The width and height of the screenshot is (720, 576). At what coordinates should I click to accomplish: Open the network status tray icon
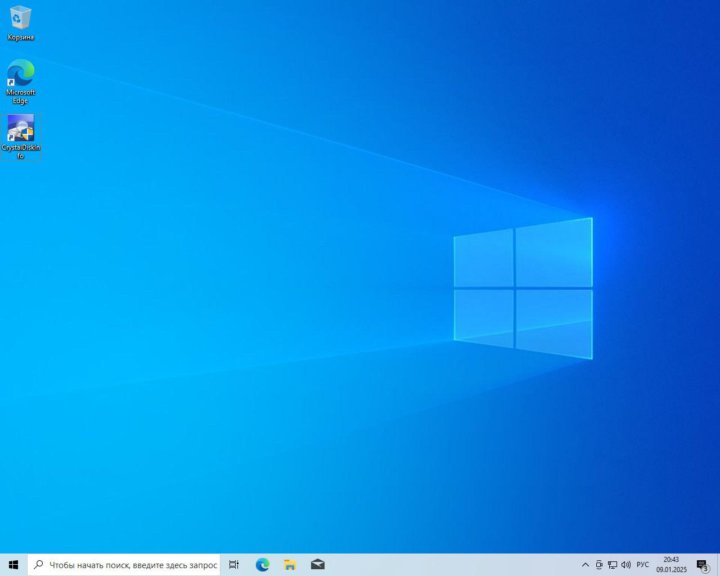point(612,565)
